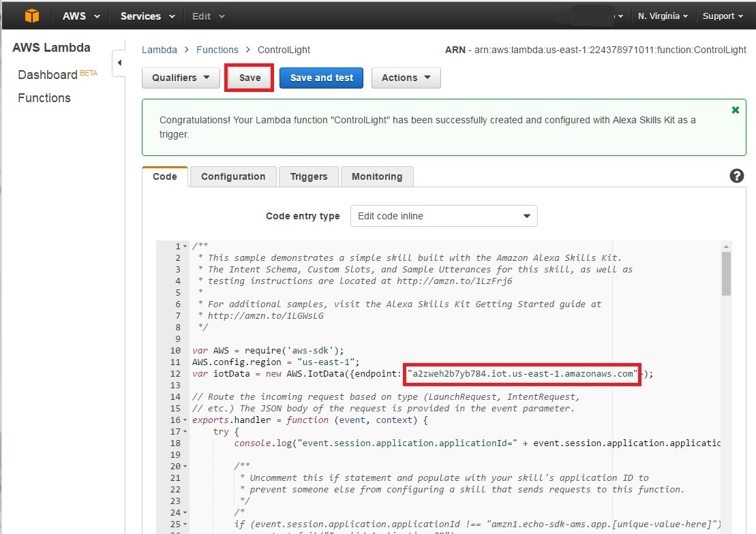This screenshot has width=756, height=534.
Task: Fold code at line 17
Action: click(185, 432)
